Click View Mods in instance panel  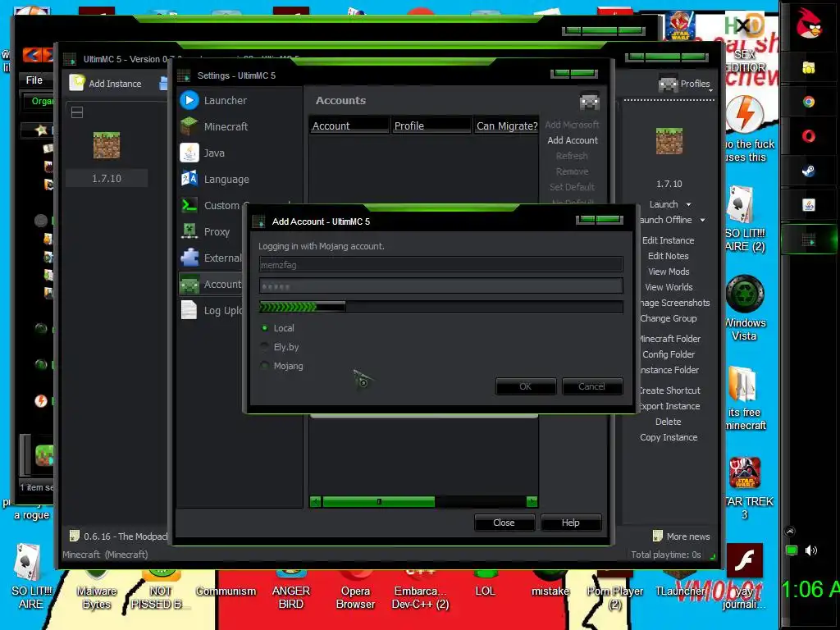(x=669, y=272)
